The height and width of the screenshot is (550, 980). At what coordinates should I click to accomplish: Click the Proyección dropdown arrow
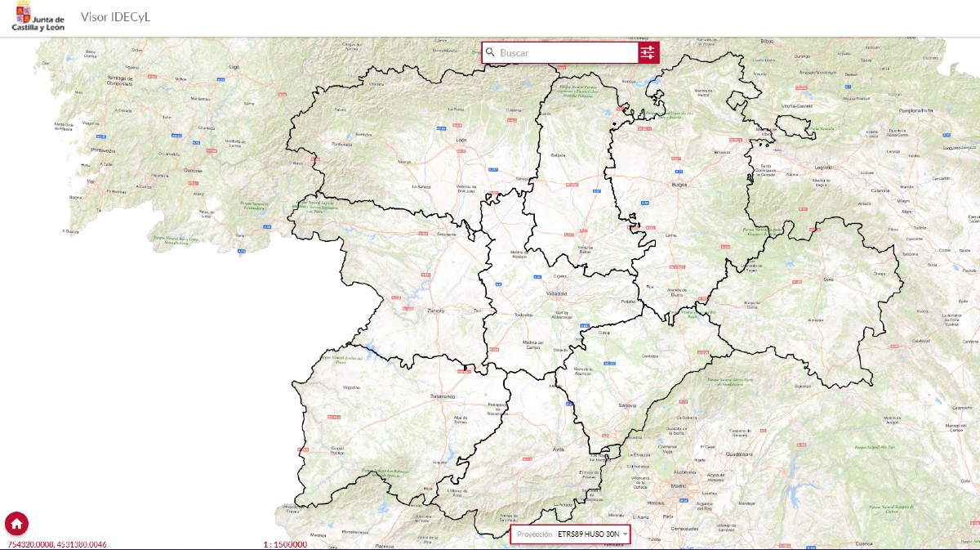click(x=625, y=534)
